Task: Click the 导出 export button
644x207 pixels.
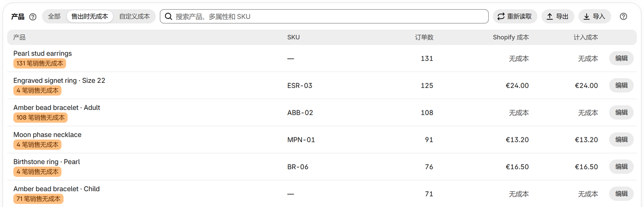Action: [558, 16]
